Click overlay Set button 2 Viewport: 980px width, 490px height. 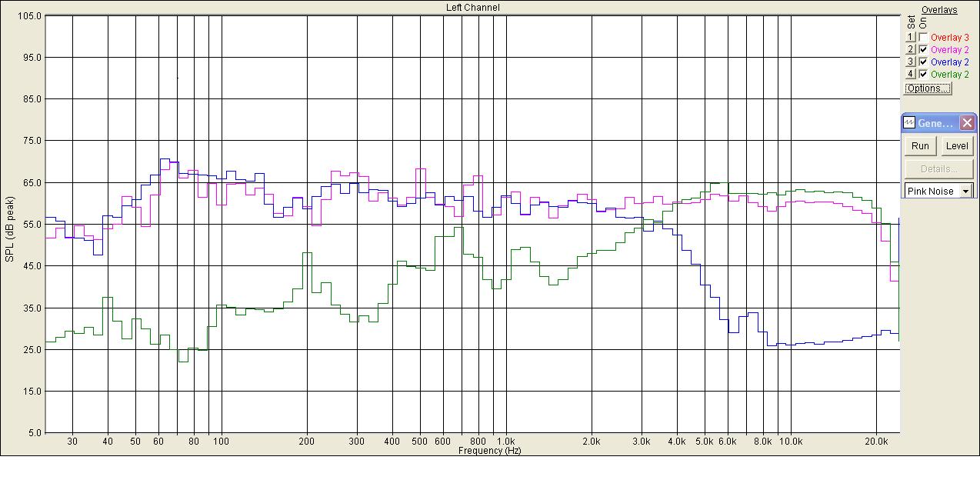[x=910, y=49]
